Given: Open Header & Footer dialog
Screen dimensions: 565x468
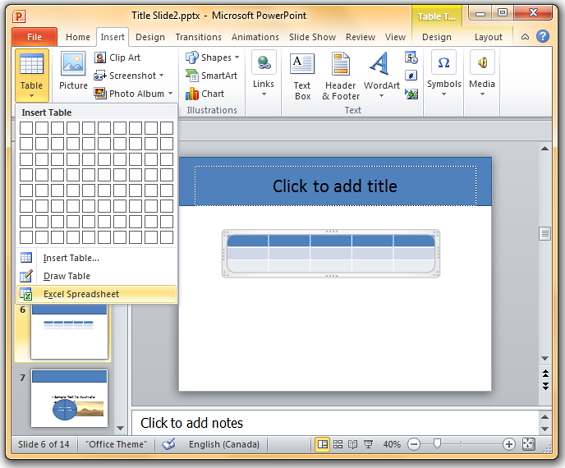Looking at the screenshot, I should point(341,76).
